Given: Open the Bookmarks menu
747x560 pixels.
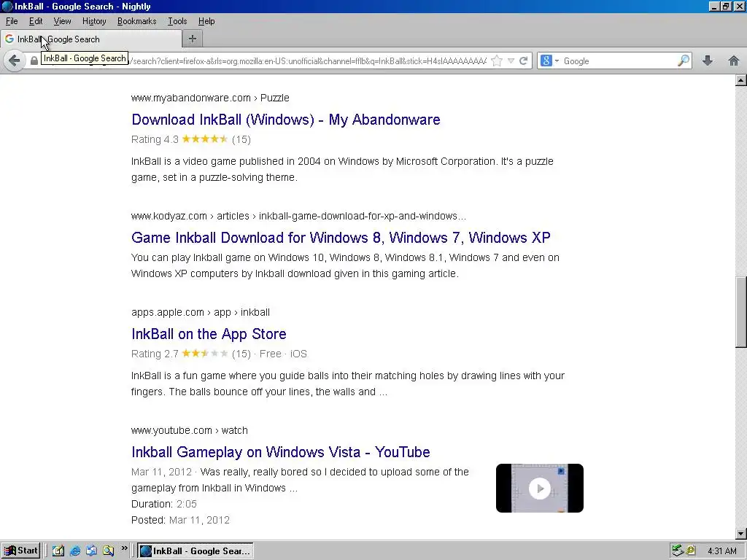Looking at the screenshot, I should [136, 21].
